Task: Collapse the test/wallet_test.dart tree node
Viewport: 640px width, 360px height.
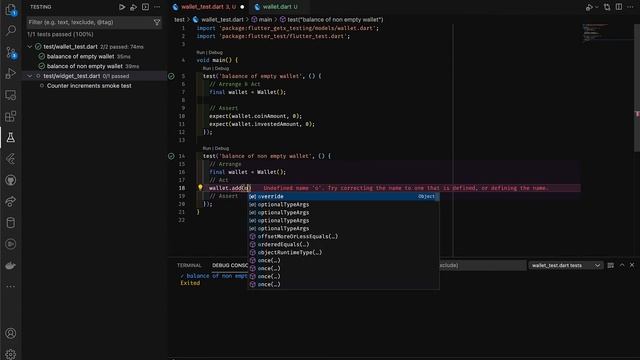Action: 29,47
